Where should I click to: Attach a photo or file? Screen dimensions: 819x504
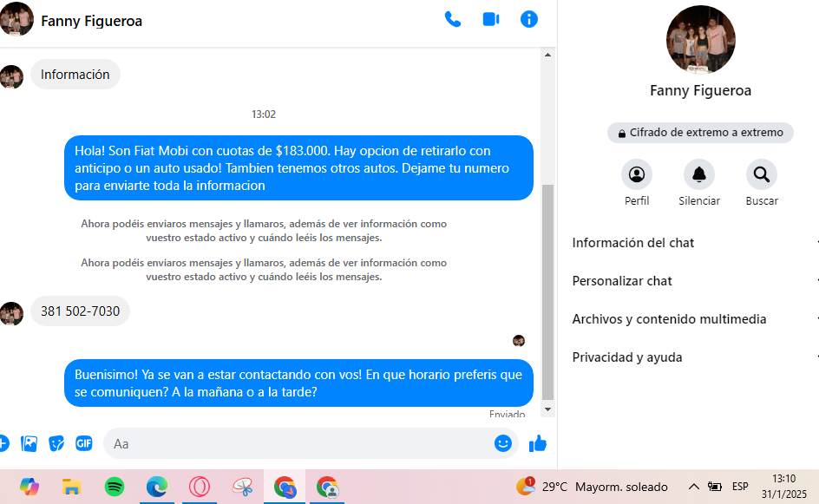29,443
